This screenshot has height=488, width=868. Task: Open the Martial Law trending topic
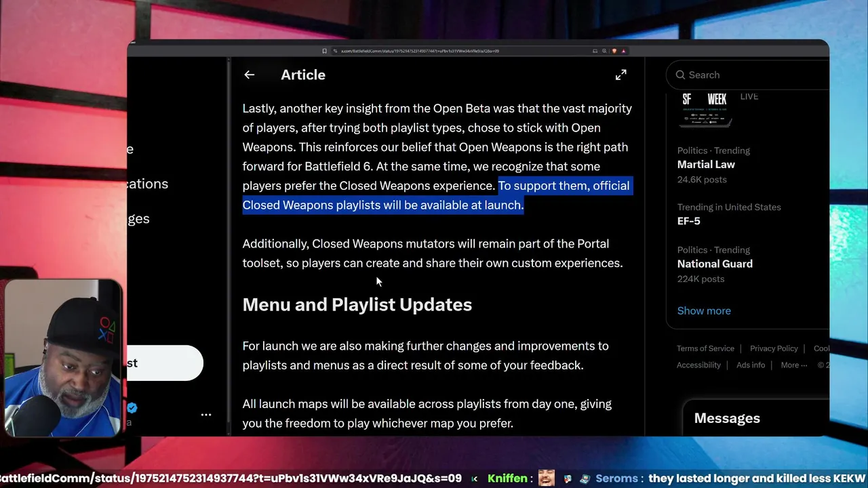706,165
